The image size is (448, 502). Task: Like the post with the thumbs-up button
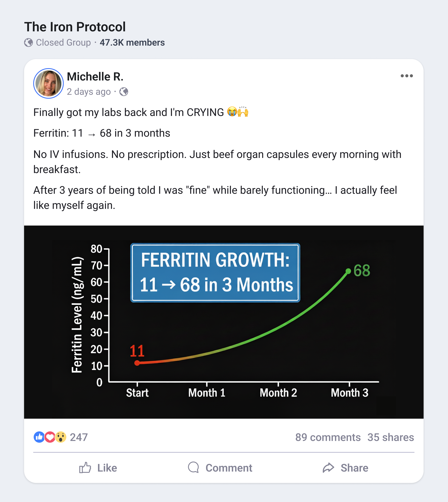(98, 468)
